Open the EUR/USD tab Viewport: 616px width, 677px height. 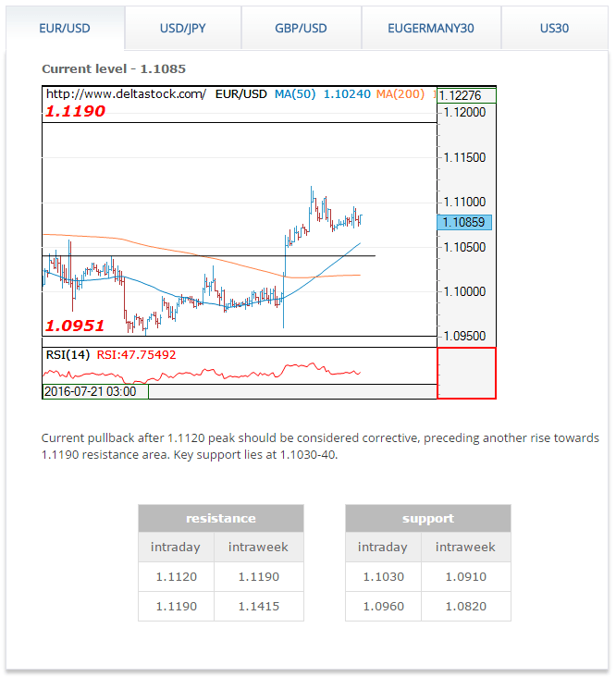point(65,29)
